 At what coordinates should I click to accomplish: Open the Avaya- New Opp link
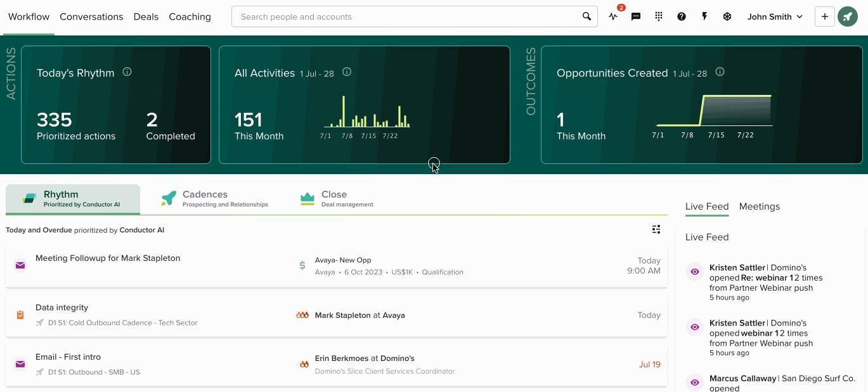[x=343, y=260]
